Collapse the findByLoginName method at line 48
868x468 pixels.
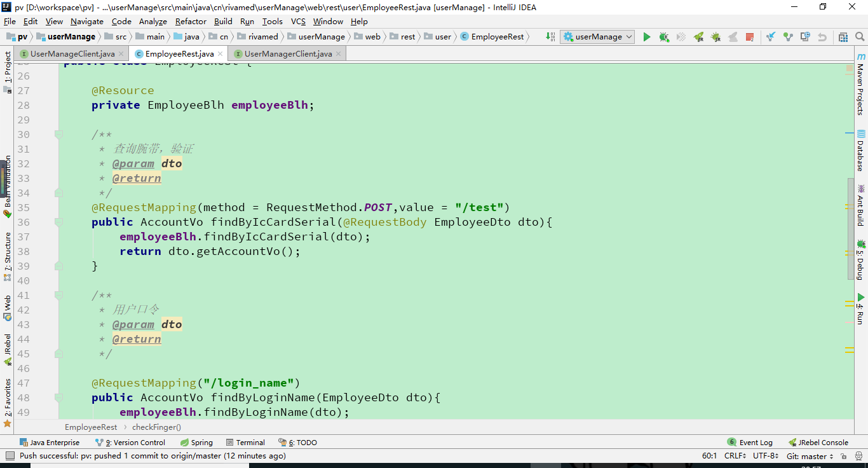tap(58, 397)
